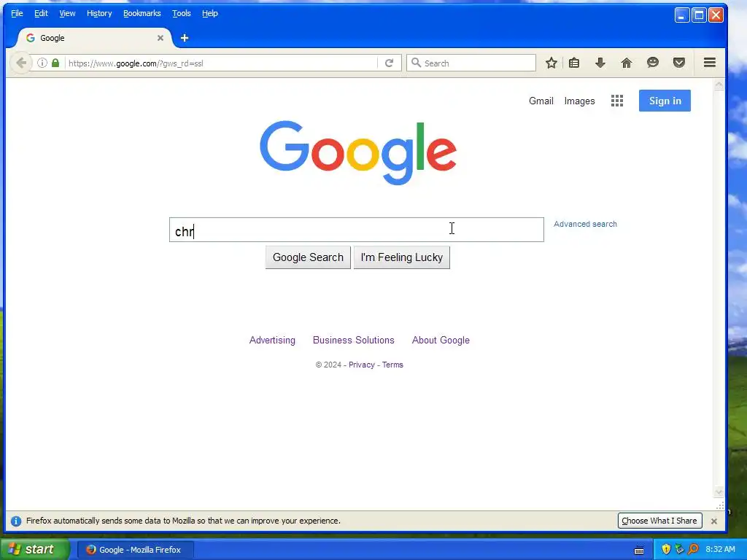Click the Google logo
Viewport: 747px width, 560px height.
(357, 152)
